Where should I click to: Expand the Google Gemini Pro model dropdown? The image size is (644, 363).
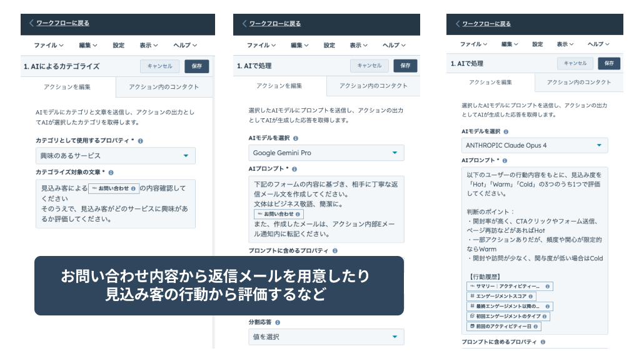[x=326, y=153]
